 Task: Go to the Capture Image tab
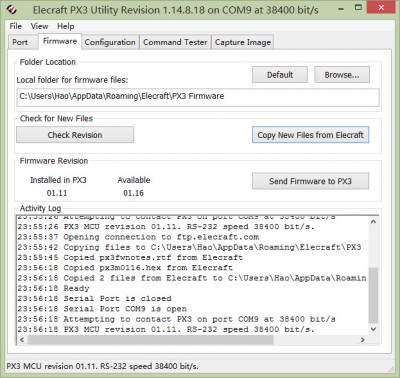(243, 42)
